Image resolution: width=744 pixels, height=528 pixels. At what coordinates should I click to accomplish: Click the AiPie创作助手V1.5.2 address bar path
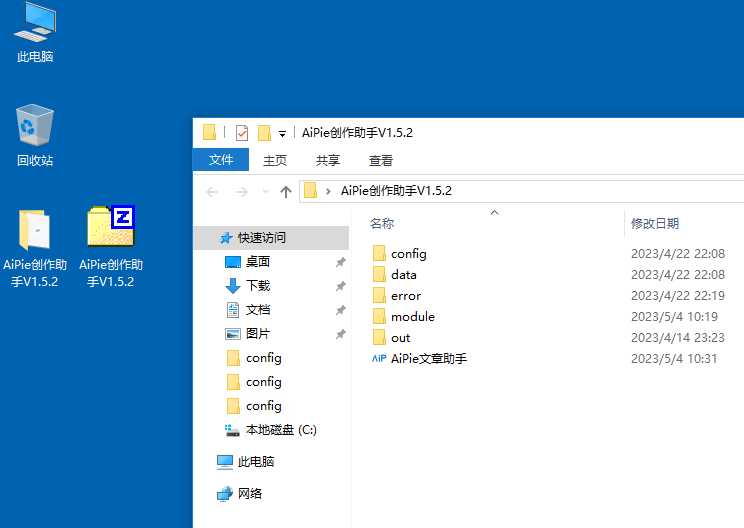coord(396,191)
